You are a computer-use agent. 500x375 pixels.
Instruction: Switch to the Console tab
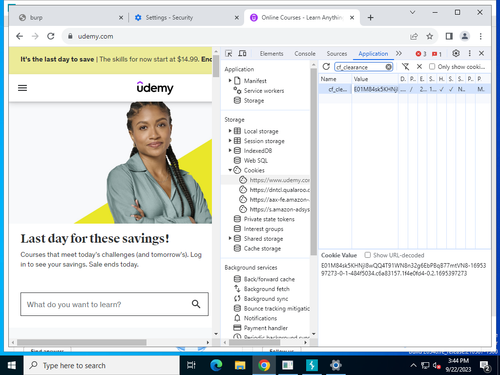pos(305,54)
